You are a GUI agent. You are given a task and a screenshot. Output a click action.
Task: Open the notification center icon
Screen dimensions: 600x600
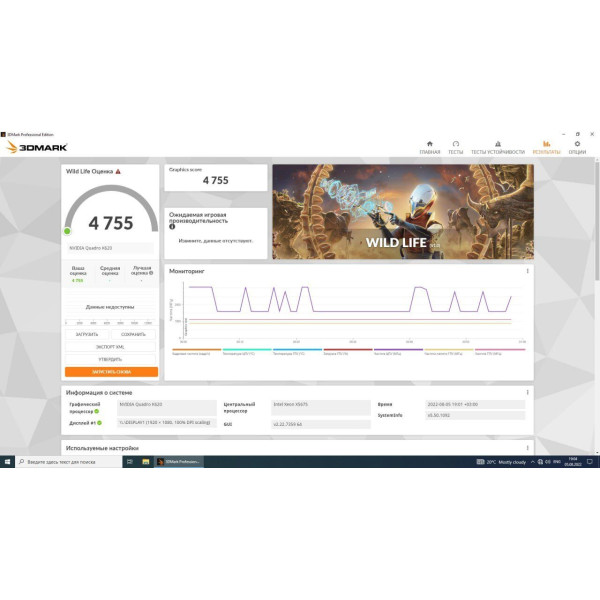[x=590, y=462]
